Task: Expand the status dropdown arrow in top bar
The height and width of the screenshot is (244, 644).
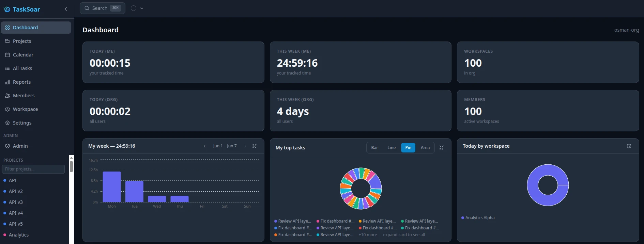Action: (142, 8)
